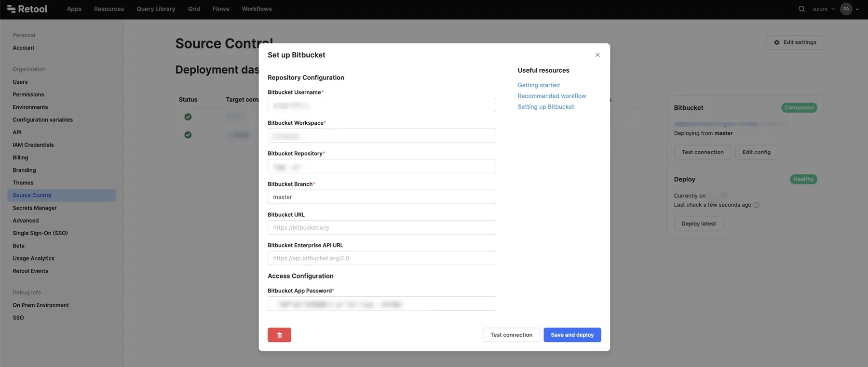Image resolution: width=868 pixels, height=367 pixels.
Task: Click the Status column header
Action: pos(188,100)
